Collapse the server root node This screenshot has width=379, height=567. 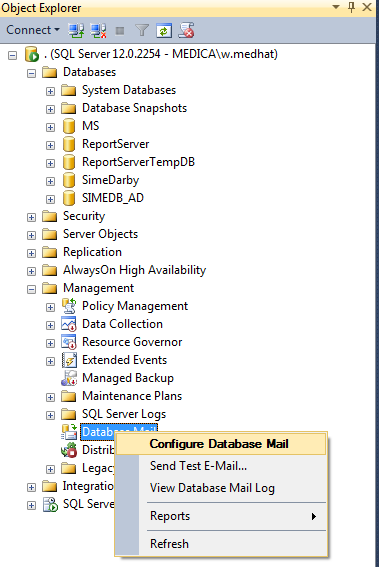13,55
